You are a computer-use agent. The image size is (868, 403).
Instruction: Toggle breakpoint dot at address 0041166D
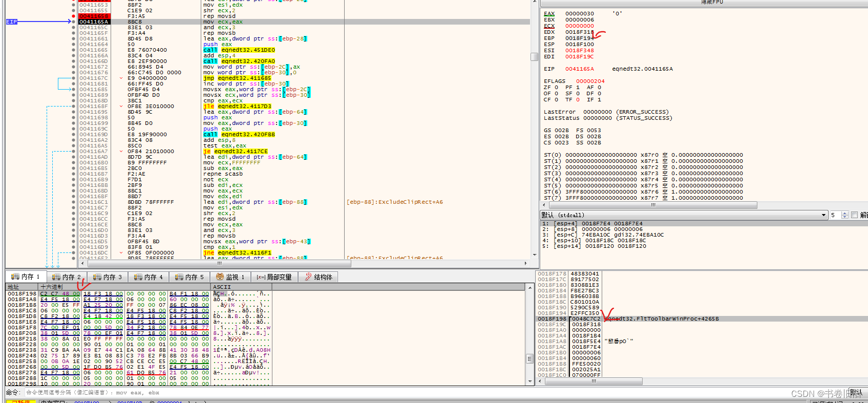tap(74, 61)
